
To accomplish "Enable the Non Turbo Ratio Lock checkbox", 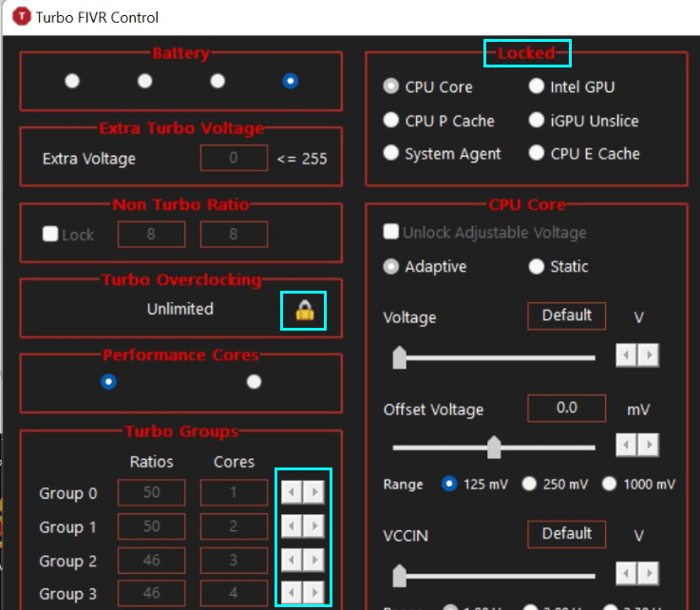I will pos(50,234).
